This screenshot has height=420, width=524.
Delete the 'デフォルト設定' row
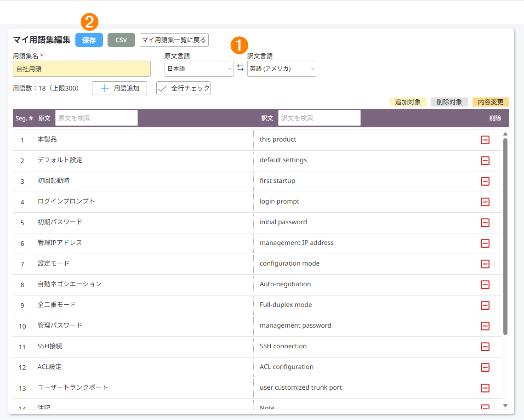pyautogui.click(x=485, y=161)
